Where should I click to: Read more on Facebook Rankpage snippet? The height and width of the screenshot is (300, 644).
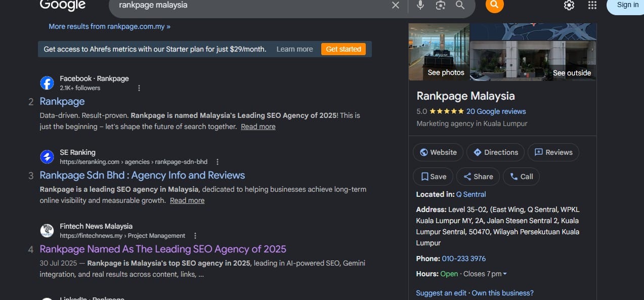click(x=258, y=126)
